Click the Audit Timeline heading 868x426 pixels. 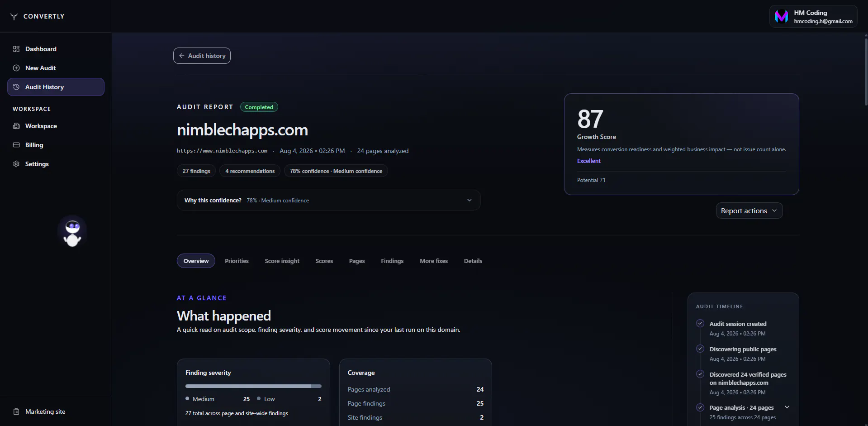tap(719, 306)
